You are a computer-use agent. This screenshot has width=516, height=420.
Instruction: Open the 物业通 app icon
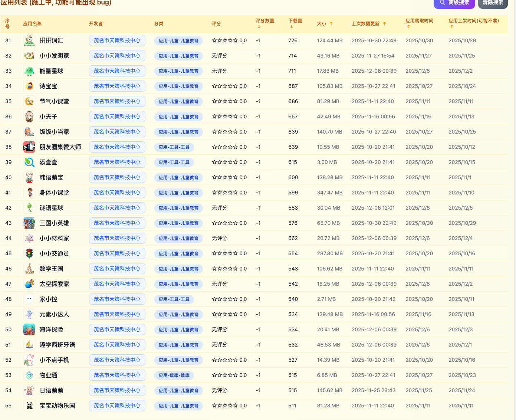click(29, 375)
